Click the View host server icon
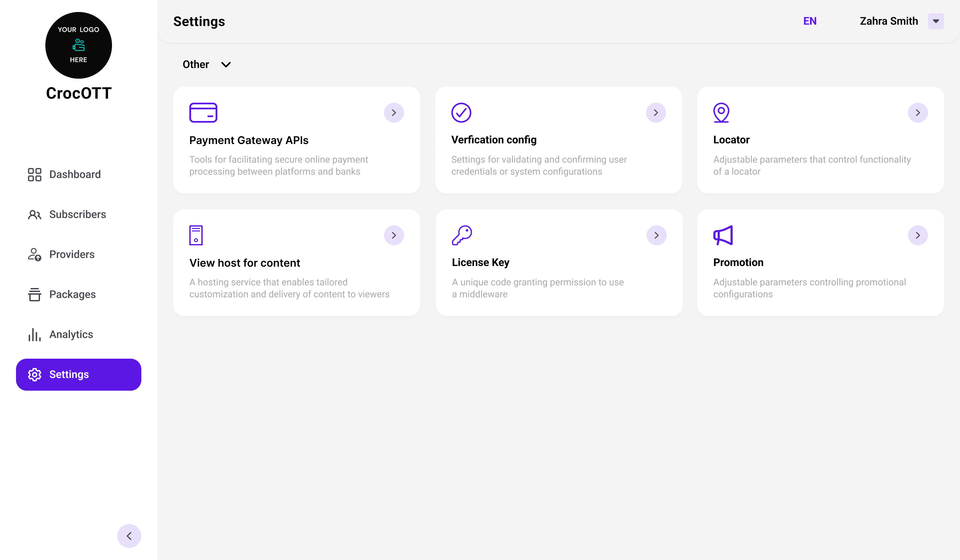Image resolution: width=960 pixels, height=560 pixels. click(x=196, y=235)
